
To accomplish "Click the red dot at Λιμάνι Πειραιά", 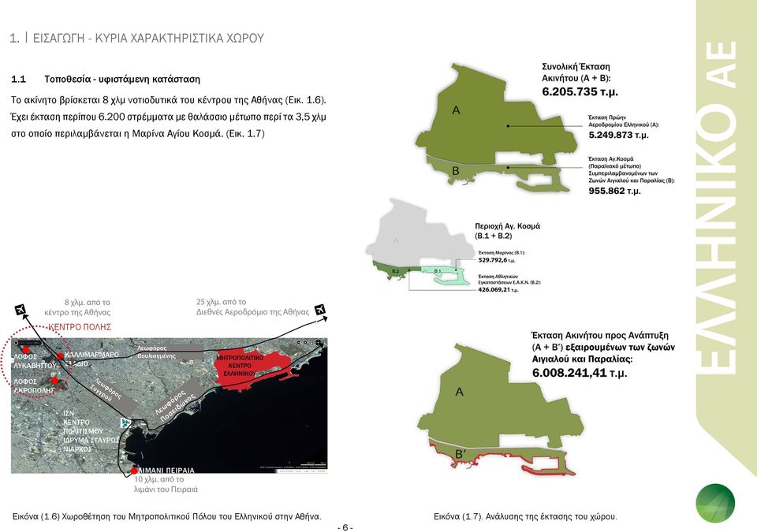I will click(x=134, y=471).
